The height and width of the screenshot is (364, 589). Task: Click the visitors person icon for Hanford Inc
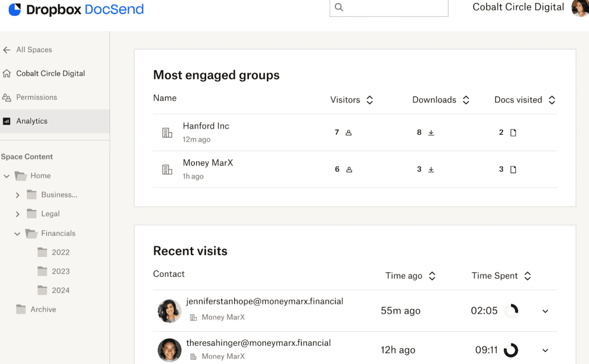click(348, 133)
